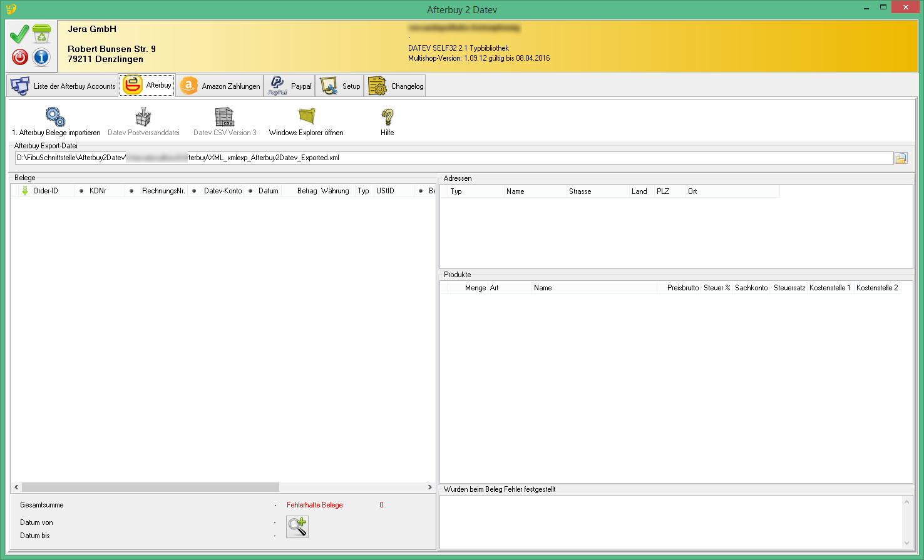Click the green recycle bin icon
This screenshot has width=924, height=560.
coord(42,34)
